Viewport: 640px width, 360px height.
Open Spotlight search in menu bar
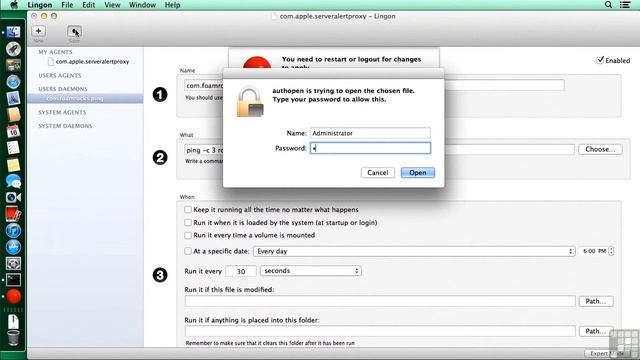click(608, 5)
